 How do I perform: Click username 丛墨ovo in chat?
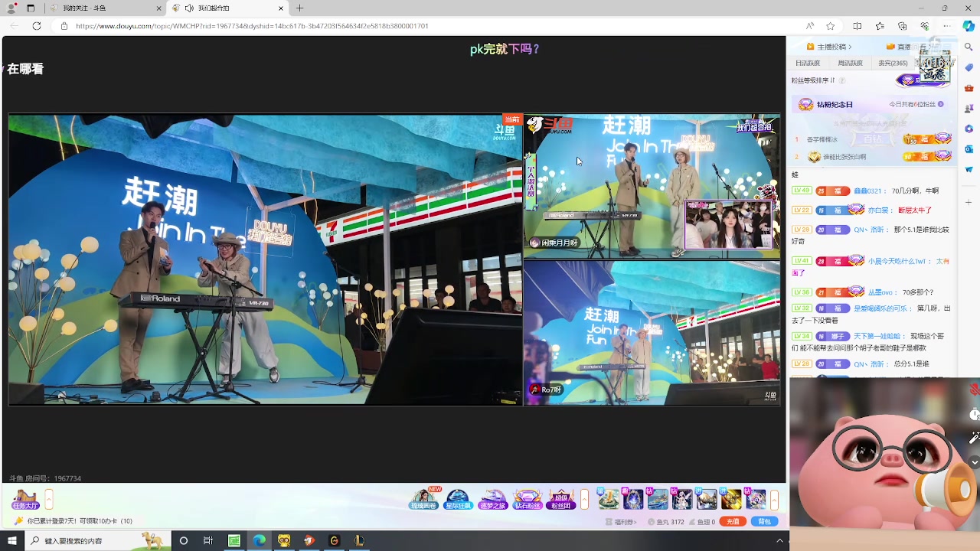click(880, 292)
